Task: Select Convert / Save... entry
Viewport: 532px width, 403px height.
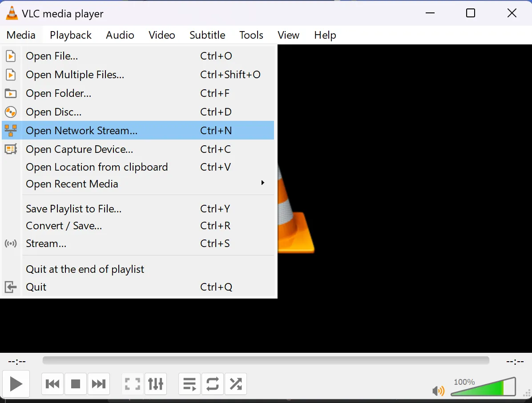Action: (138, 226)
